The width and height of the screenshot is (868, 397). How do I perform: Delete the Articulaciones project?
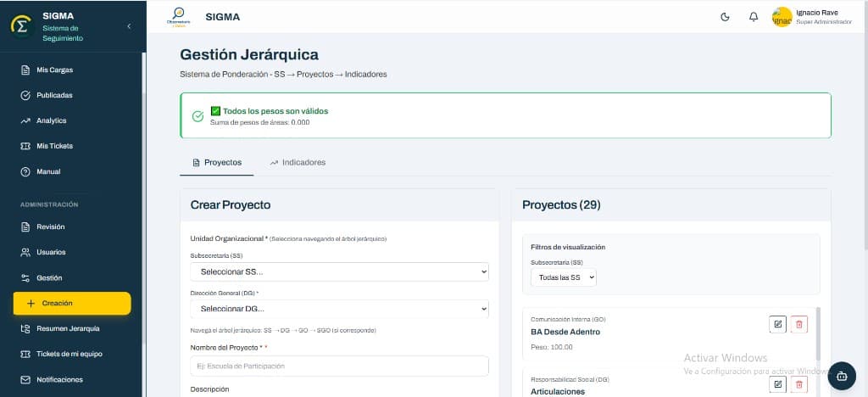798,383
